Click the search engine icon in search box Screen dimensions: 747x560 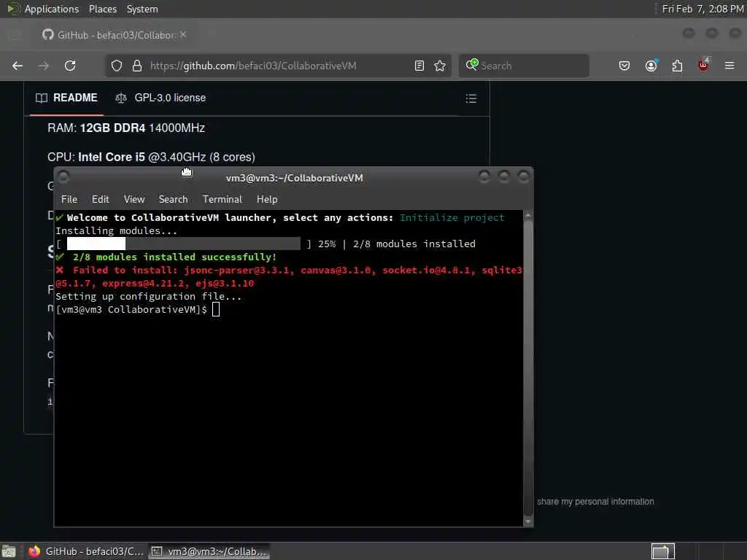point(472,65)
